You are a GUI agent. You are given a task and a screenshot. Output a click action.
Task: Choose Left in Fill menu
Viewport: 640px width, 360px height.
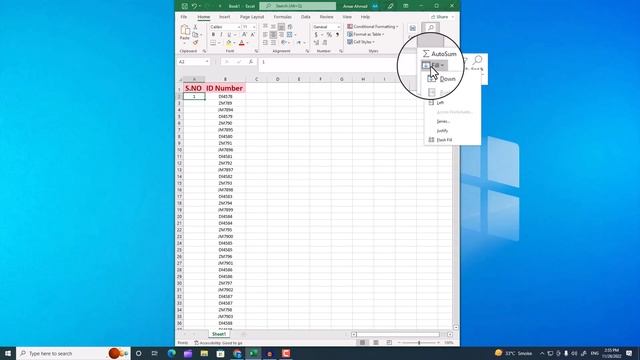440,103
